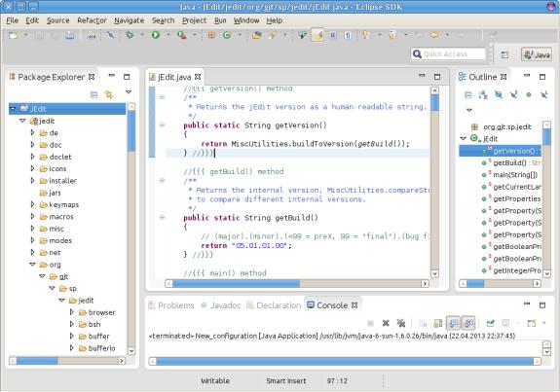Viewport: 560px width, 392px height.
Task: Click the Java perspective button
Action: [537, 54]
